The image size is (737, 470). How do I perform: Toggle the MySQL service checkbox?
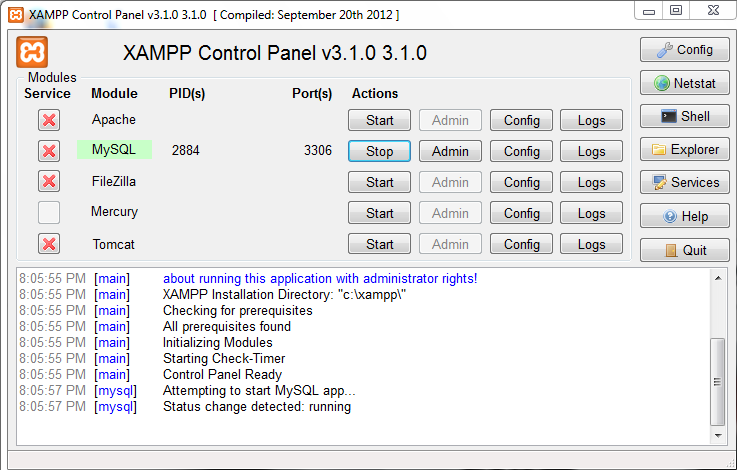(49, 151)
